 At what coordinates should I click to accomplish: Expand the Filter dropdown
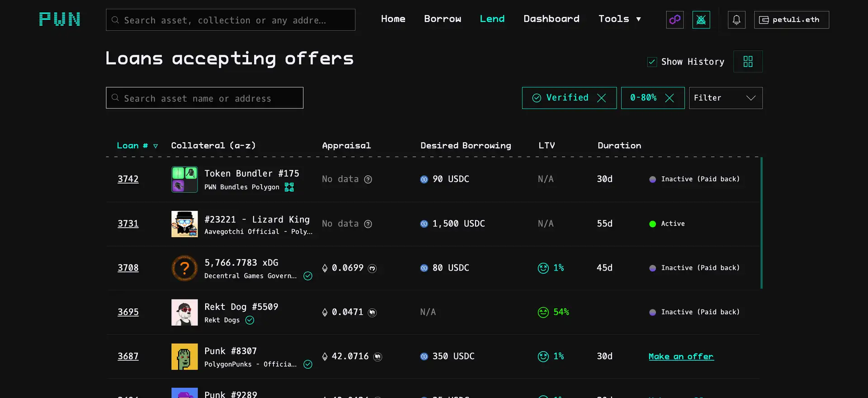tap(725, 98)
